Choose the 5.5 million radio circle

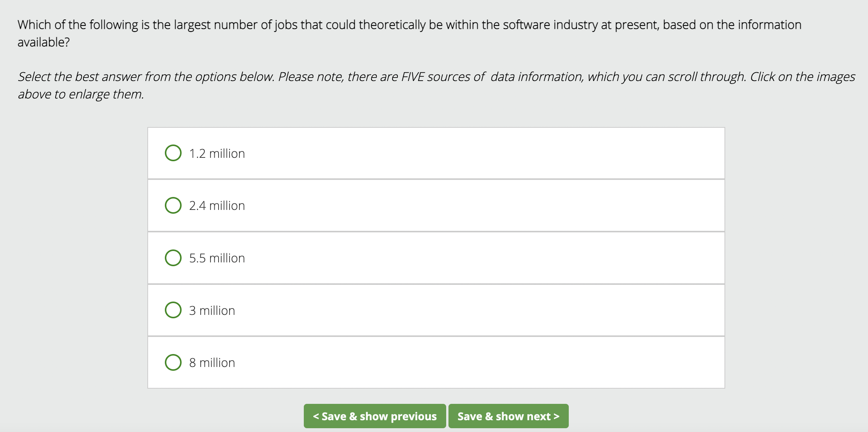point(173,258)
